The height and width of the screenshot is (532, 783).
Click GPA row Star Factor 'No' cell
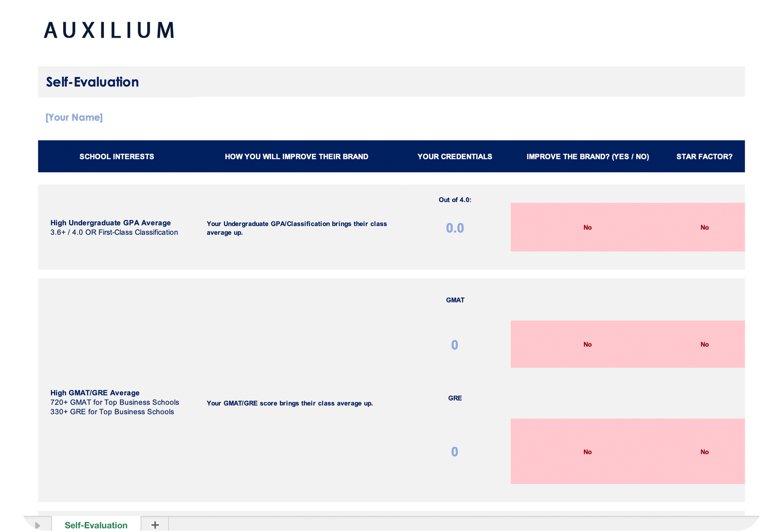704,227
